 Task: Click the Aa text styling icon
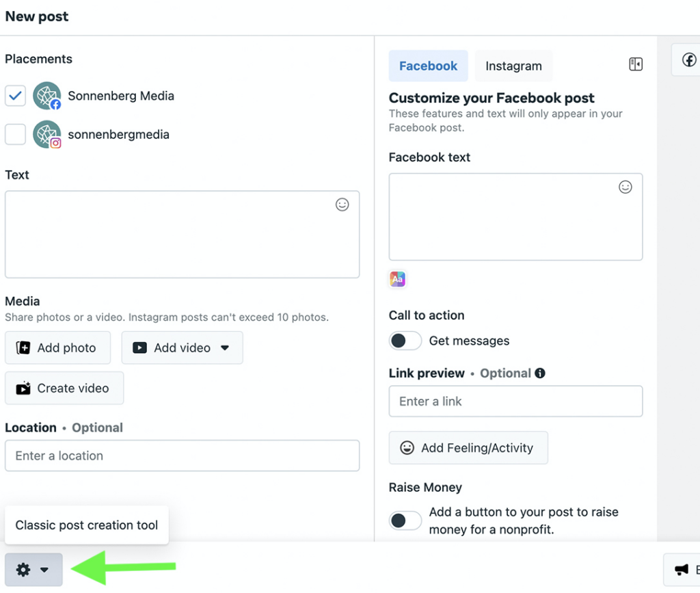pos(397,279)
